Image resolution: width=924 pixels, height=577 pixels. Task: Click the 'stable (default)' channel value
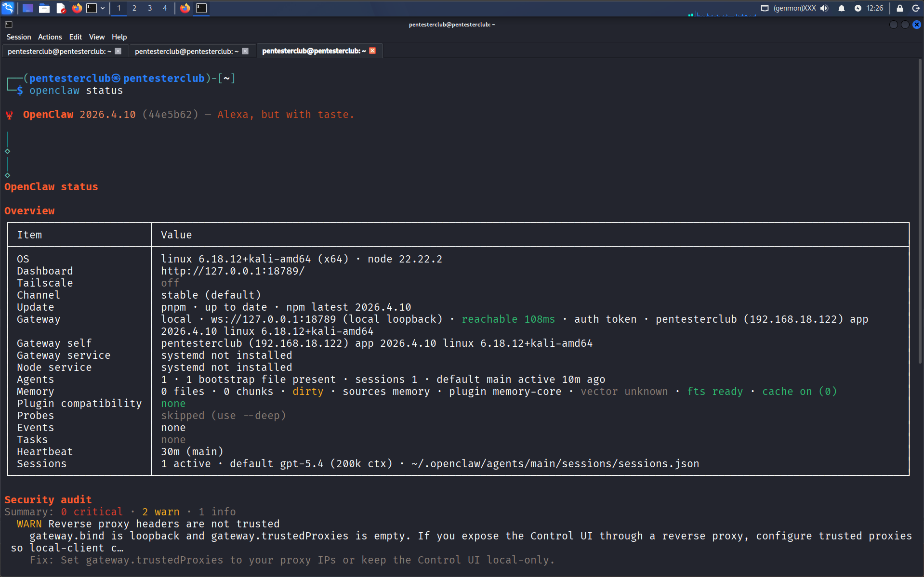(x=211, y=295)
